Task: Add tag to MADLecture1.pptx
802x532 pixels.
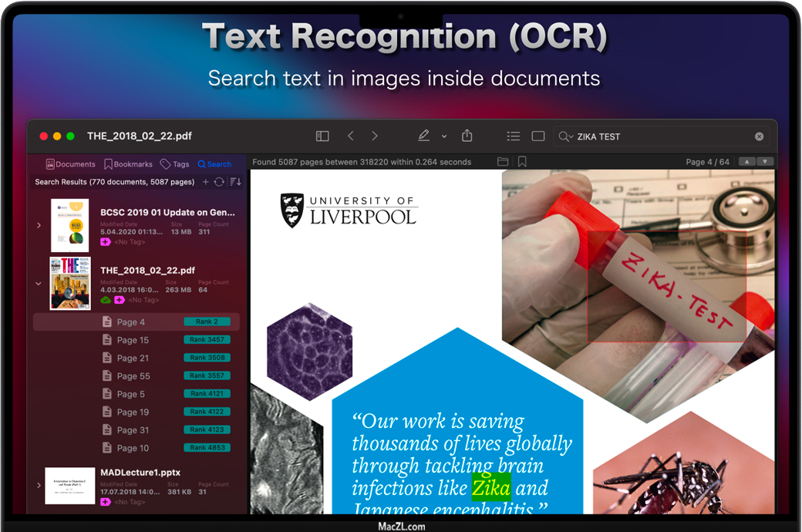Action: (x=106, y=502)
